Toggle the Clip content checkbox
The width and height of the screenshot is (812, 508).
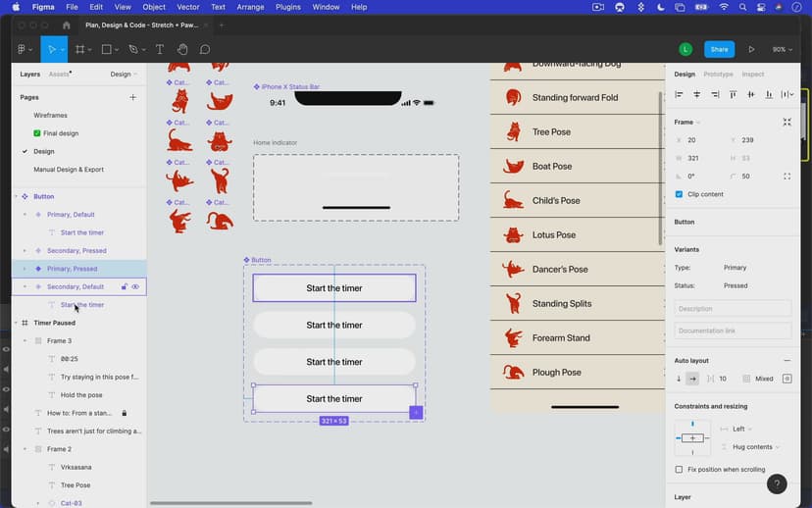(679, 194)
